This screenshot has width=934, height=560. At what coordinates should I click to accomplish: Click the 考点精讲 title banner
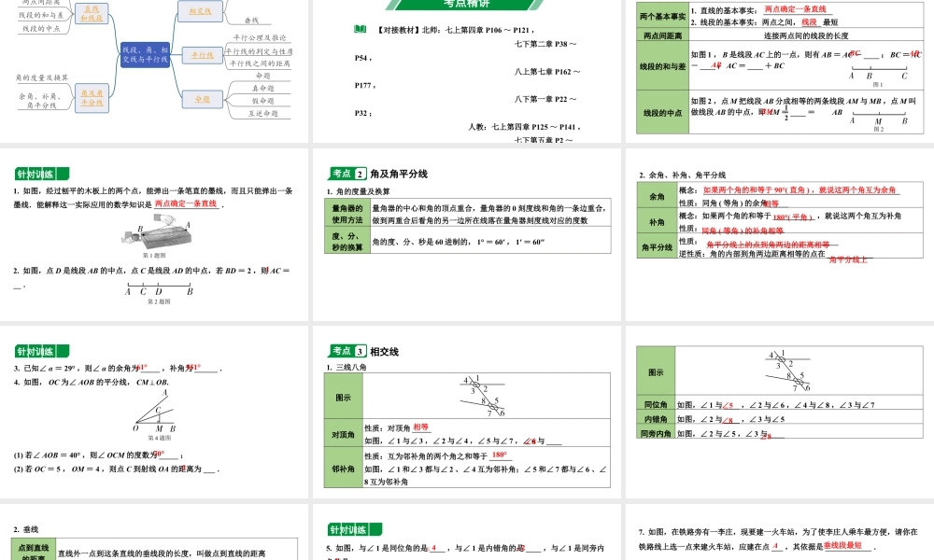point(467,6)
